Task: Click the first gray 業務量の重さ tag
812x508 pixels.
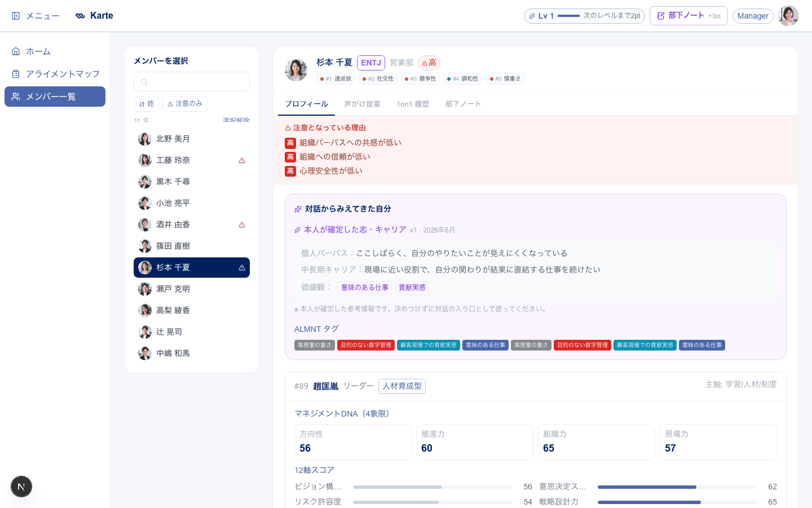Action: pos(315,345)
